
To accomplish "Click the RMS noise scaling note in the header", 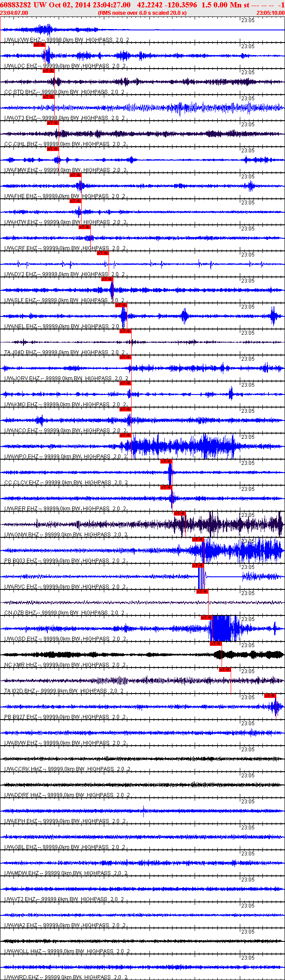I will tap(142, 13).
